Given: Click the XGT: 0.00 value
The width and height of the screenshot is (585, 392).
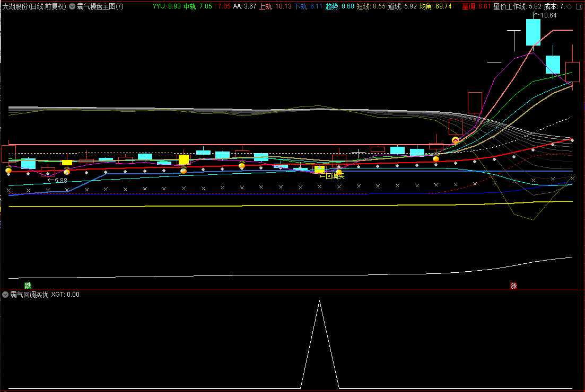Looking at the screenshot, I should click(65, 295).
